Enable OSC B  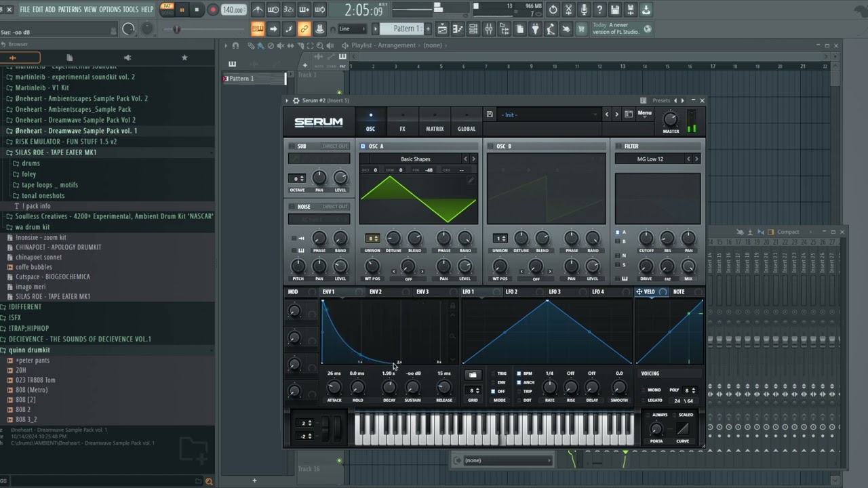(x=490, y=146)
